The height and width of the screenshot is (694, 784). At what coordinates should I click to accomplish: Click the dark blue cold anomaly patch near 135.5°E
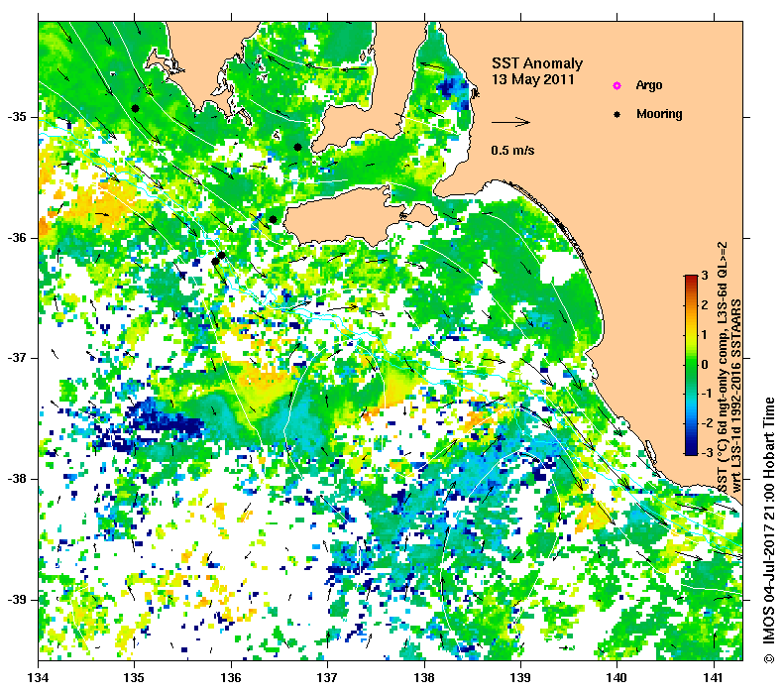pyautogui.click(x=163, y=419)
